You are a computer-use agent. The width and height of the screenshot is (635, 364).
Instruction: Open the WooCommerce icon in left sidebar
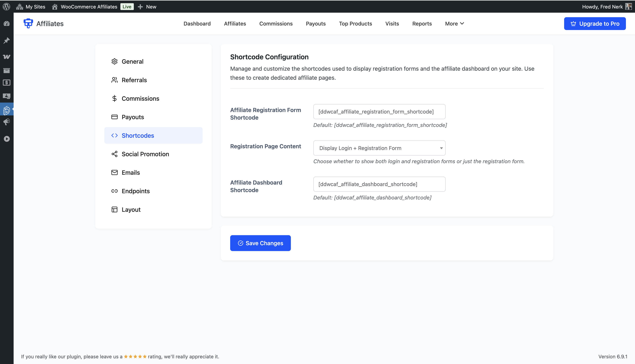pos(6,57)
